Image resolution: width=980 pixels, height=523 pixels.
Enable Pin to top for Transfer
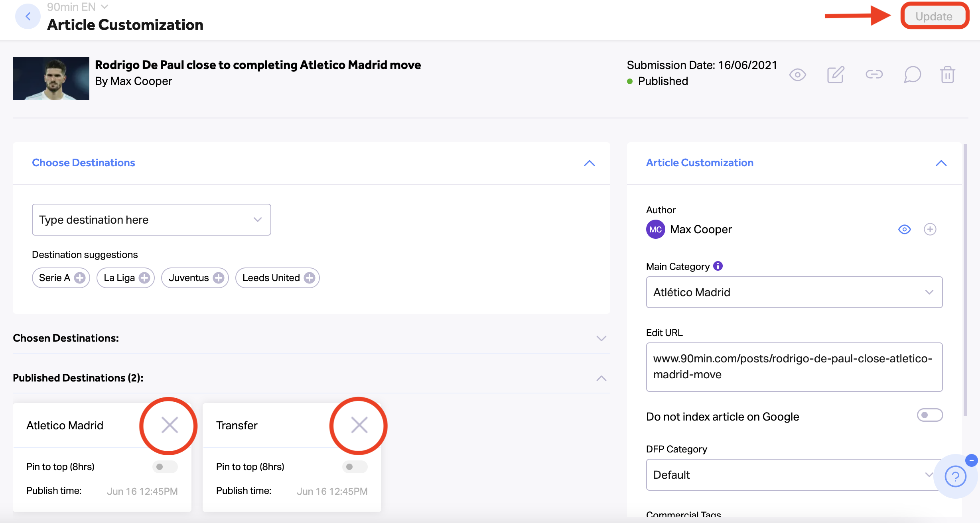[x=355, y=466]
